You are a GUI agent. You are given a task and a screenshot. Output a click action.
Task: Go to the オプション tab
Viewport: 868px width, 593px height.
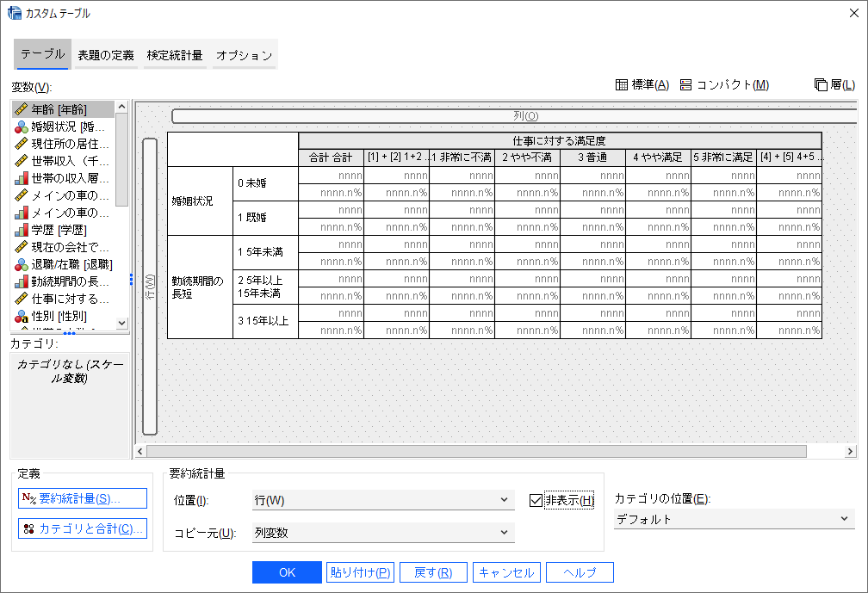coord(244,55)
